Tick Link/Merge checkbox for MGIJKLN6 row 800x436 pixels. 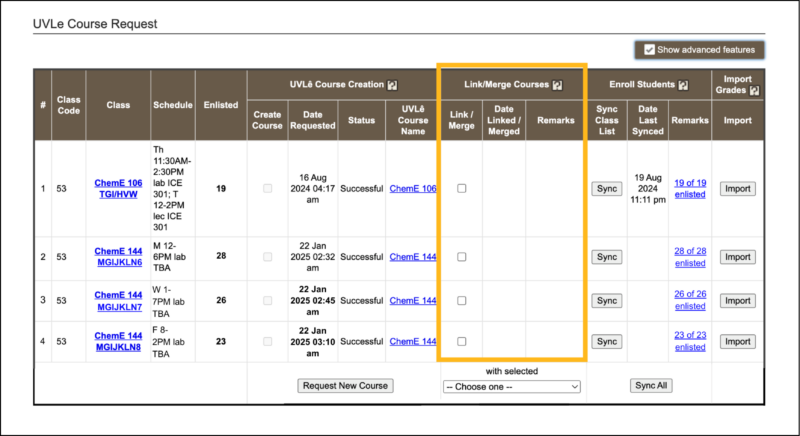(x=461, y=257)
